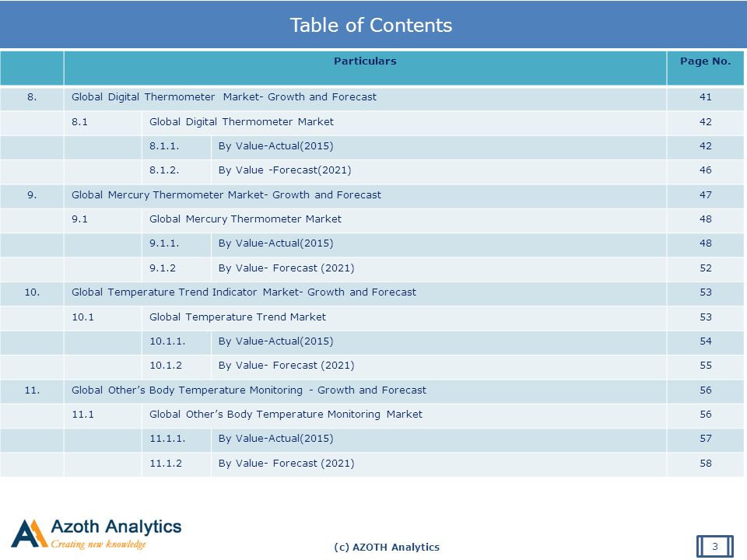Click page number 41
Viewport: 747px width, 560px height.
(x=706, y=97)
